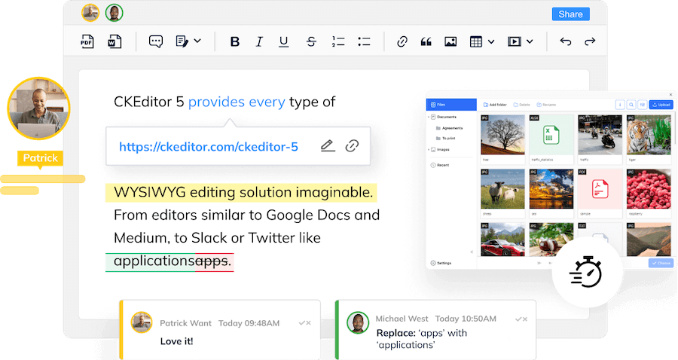
Task: Open Michael West's replace suggestion
Action: click(436, 331)
